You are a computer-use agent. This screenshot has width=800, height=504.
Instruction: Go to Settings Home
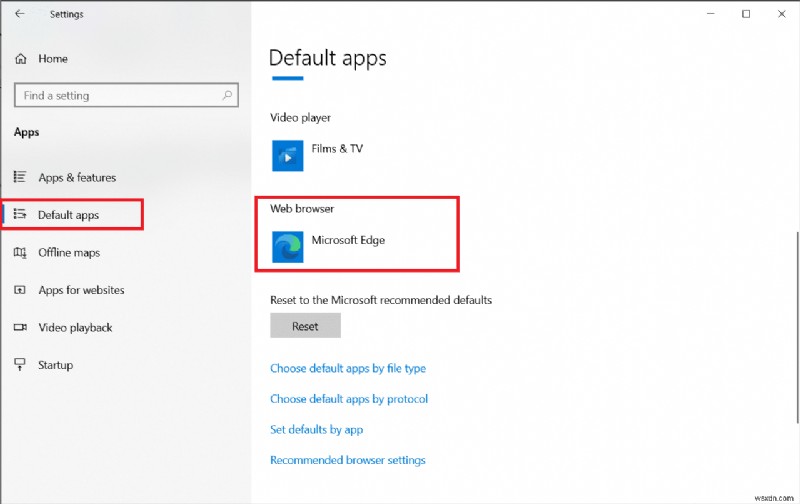point(52,59)
